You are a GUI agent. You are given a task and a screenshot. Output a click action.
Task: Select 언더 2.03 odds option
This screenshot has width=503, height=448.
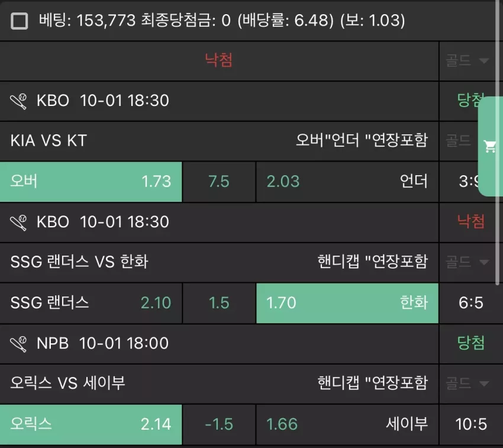click(x=347, y=182)
